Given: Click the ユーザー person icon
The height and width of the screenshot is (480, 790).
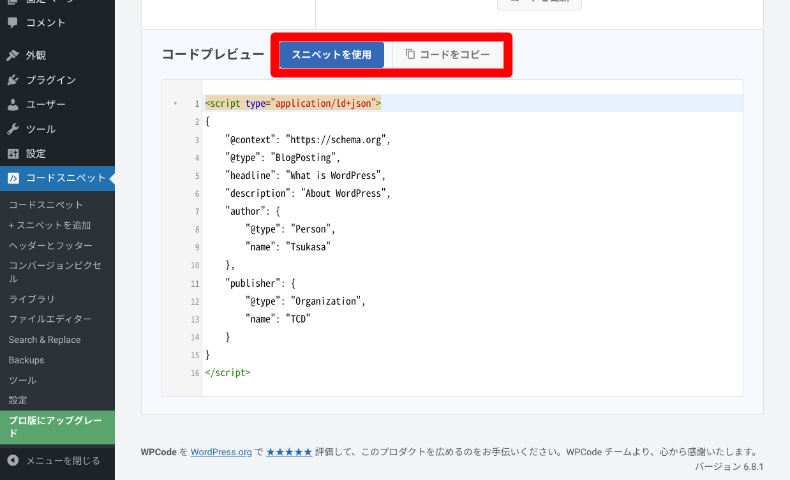Looking at the screenshot, I should click(13, 105).
